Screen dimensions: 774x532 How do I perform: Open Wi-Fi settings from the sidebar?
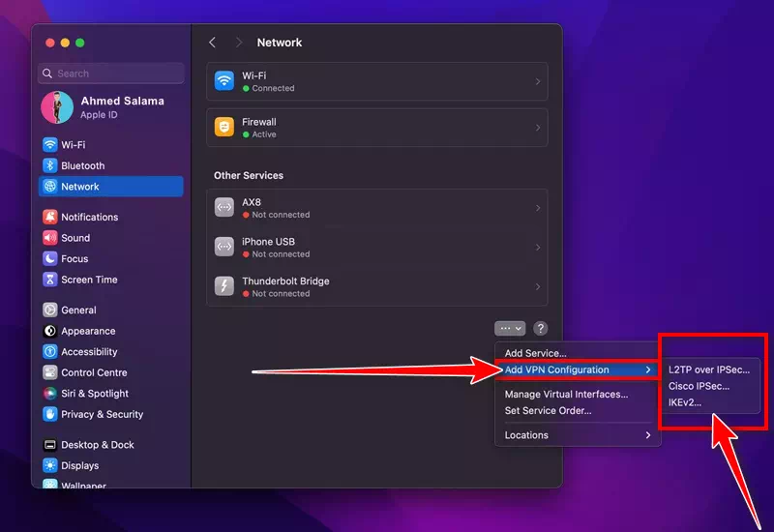pos(110,144)
